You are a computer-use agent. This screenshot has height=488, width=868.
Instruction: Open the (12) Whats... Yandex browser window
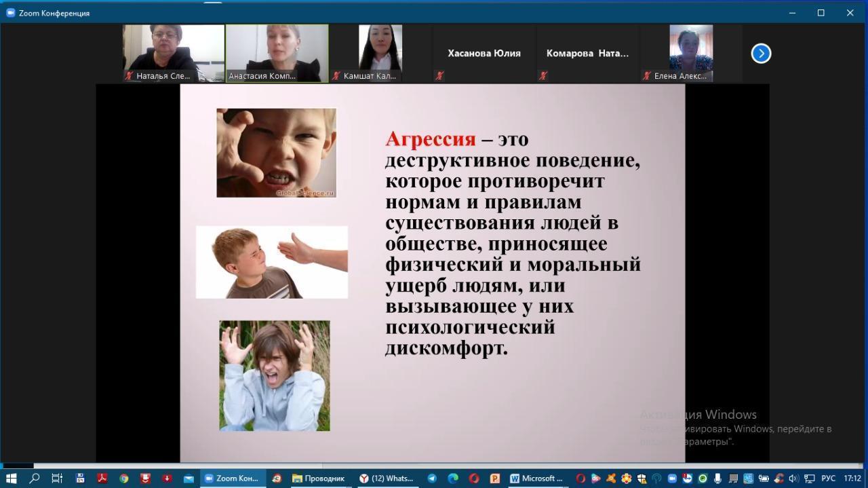coord(387,478)
